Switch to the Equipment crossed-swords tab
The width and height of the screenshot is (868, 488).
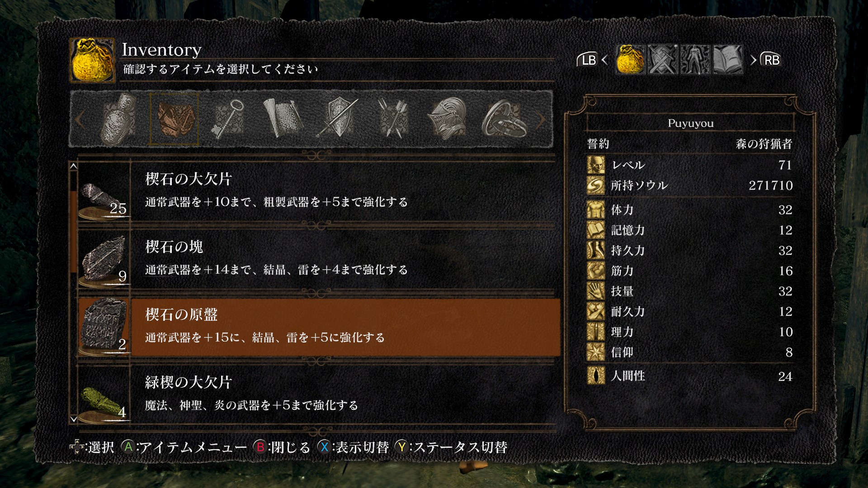coord(663,60)
